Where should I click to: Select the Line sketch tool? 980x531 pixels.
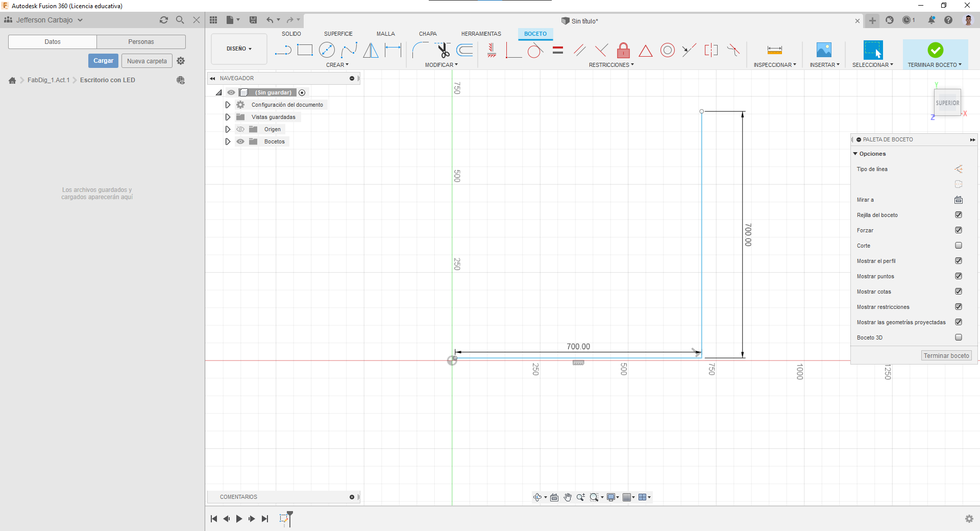click(283, 50)
